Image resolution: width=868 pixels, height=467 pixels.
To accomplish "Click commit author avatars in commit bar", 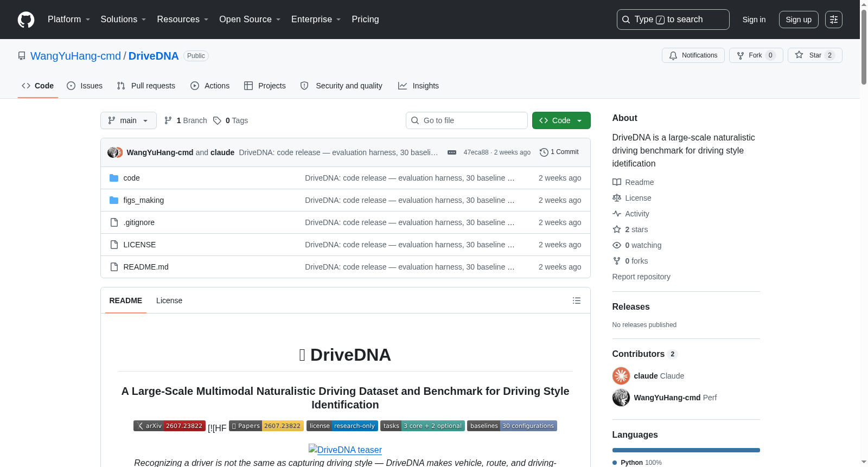I will click(x=115, y=152).
